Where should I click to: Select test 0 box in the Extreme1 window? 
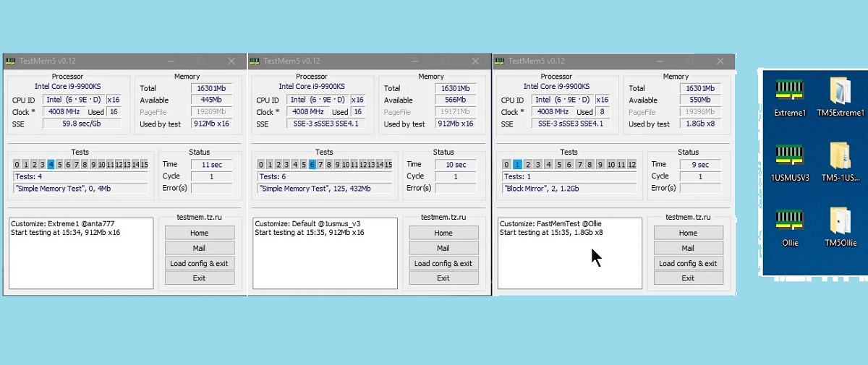[x=17, y=165]
